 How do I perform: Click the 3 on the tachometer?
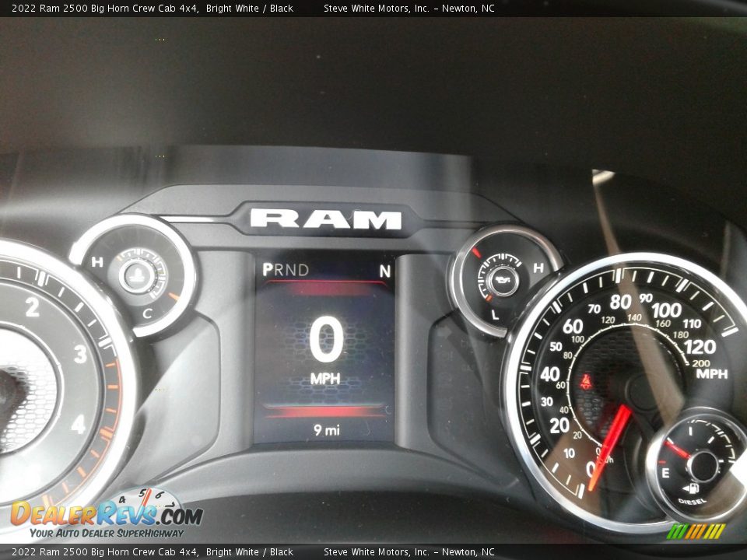click(80, 355)
